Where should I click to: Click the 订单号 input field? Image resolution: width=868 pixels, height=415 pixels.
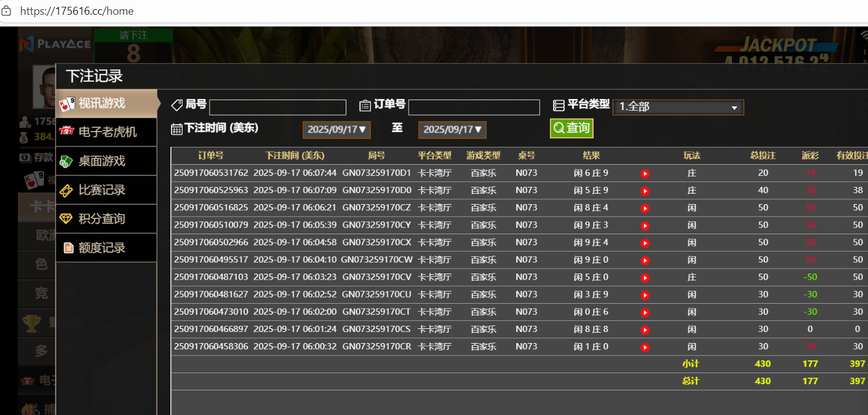coord(474,108)
